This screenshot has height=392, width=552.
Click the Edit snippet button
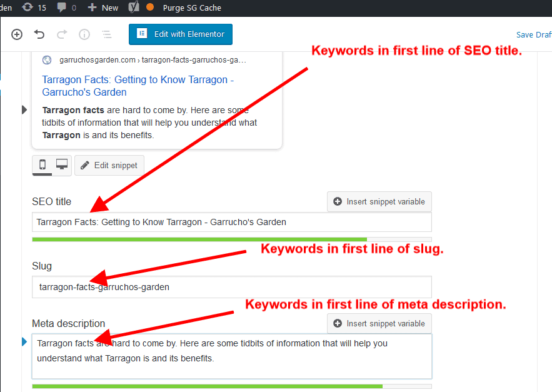(x=109, y=165)
